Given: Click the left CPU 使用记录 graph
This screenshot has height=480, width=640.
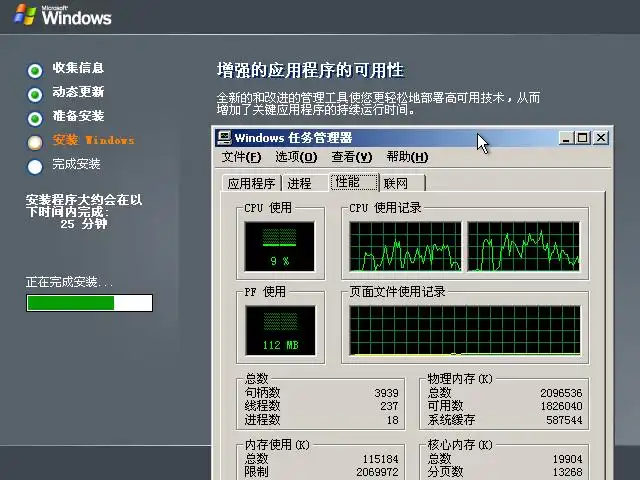Looking at the screenshot, I should 405,247.
